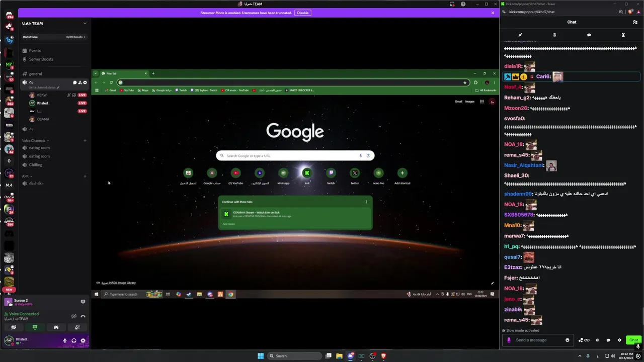Screen dimensions: 644x362
Task: Expand the TEAM server dropdown menu
Action: click(x=85, y=23)
